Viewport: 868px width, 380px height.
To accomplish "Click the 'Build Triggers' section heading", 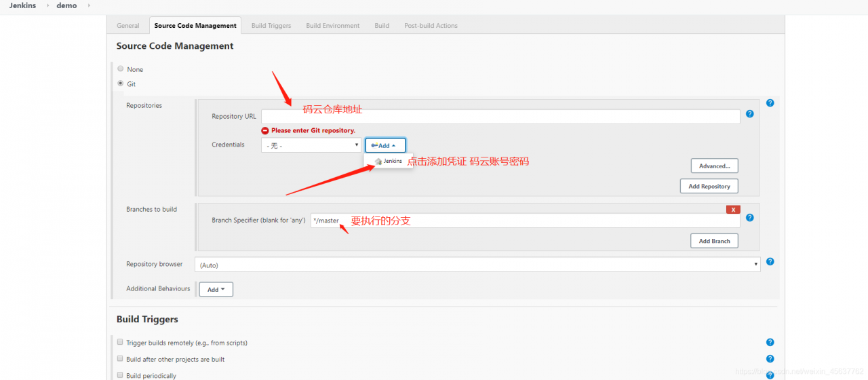I will [x=147, y=319].
